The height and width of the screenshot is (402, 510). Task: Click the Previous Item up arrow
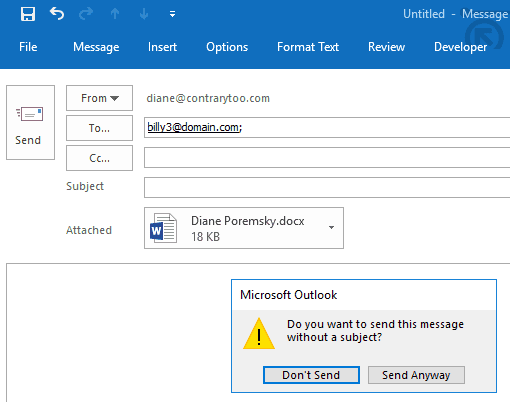click(x=115, y=14)
